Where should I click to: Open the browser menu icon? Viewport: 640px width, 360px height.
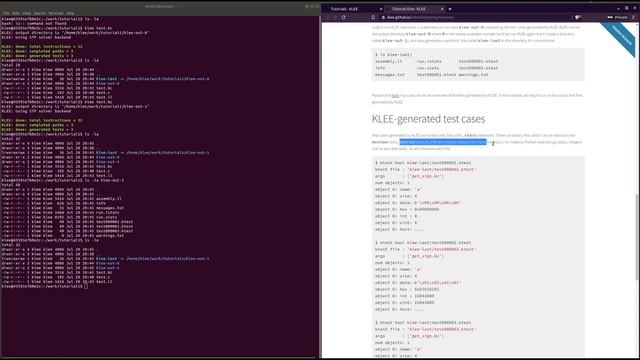[633, 18]
